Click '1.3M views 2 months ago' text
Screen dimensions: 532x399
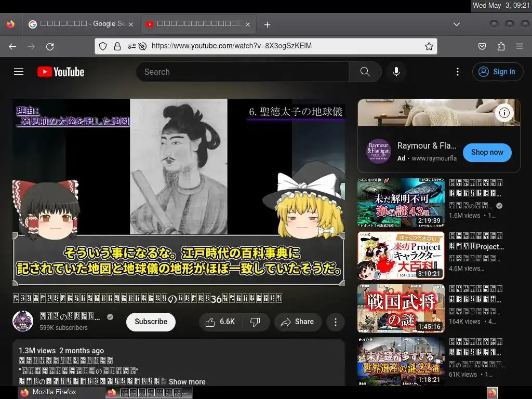pyautogui.click(x=61, y=351)
